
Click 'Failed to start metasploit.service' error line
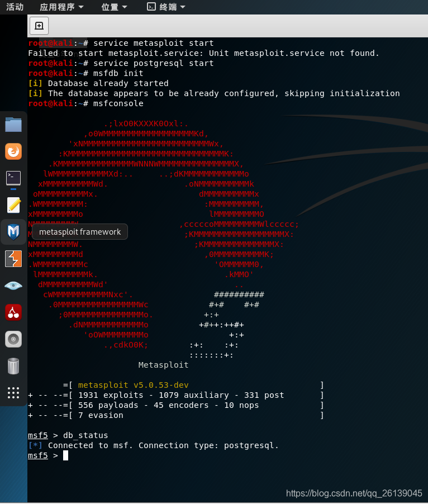pyautogui.click(x=204, y=53)
